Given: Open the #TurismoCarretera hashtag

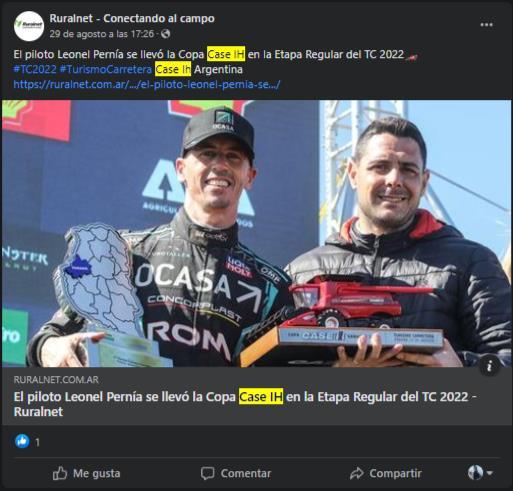Looking at the screenshot, I should 106,69.
